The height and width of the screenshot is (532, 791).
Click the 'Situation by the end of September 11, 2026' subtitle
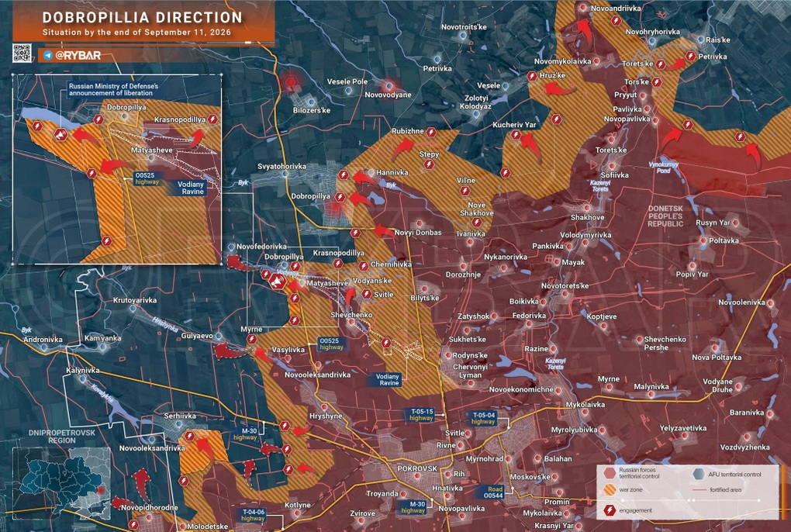pyautogui.click(x=136, y=33)
